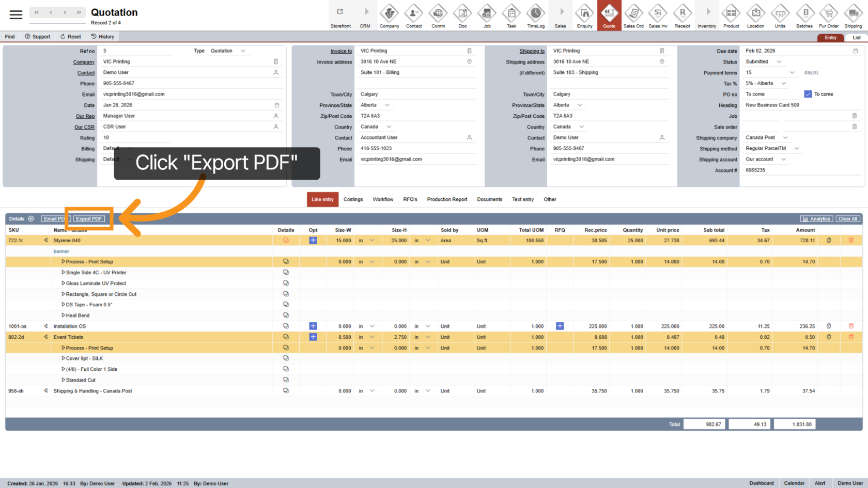Open the Sales Ord module icon
The width and height of the screenshot is (868, 488).
[633, 15]
